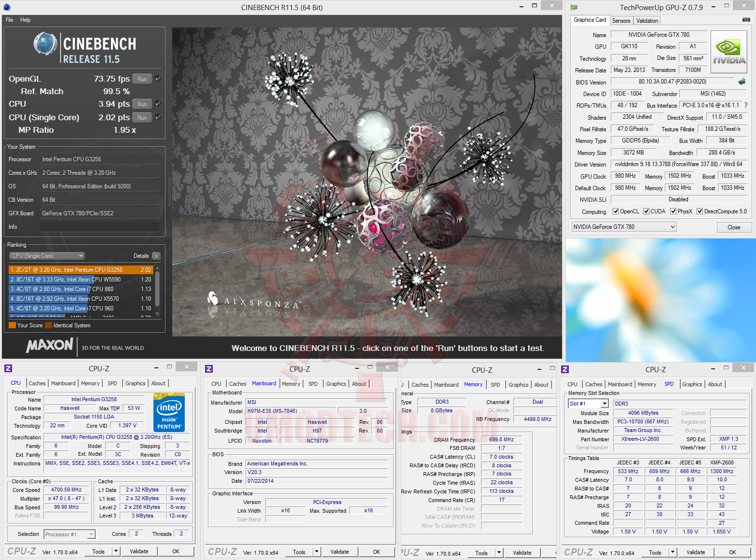The width and height of the screenshot is (756, 560).
Task: Run the CPU (Single Core) benchmark
Action: click(x=142, y=117)
